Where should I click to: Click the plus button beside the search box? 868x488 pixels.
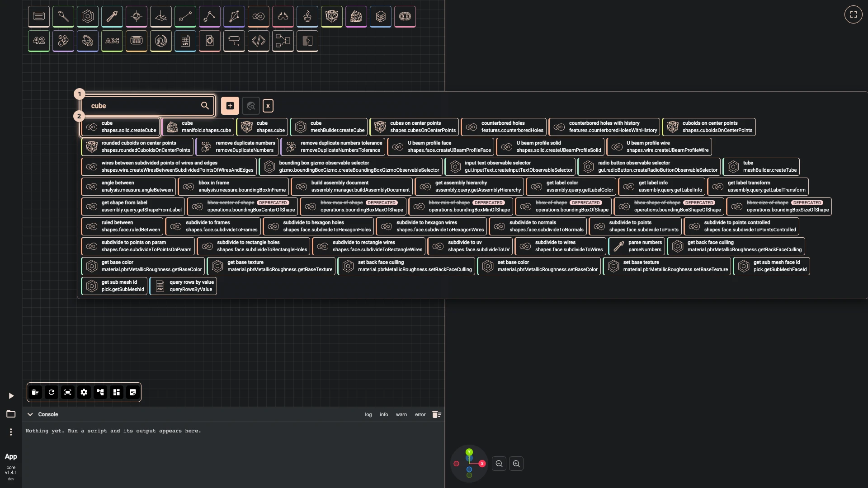tap(230, 106)
